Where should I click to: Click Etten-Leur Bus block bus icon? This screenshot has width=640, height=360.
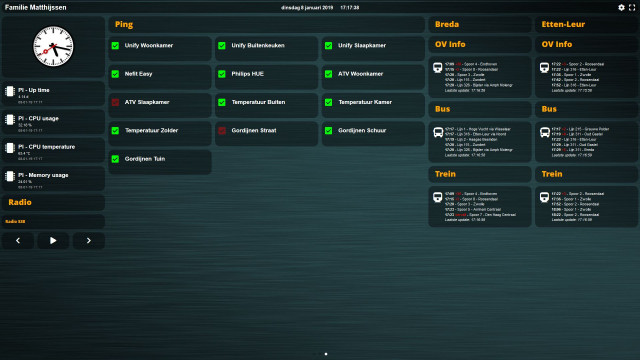click(x=544, y=132)
